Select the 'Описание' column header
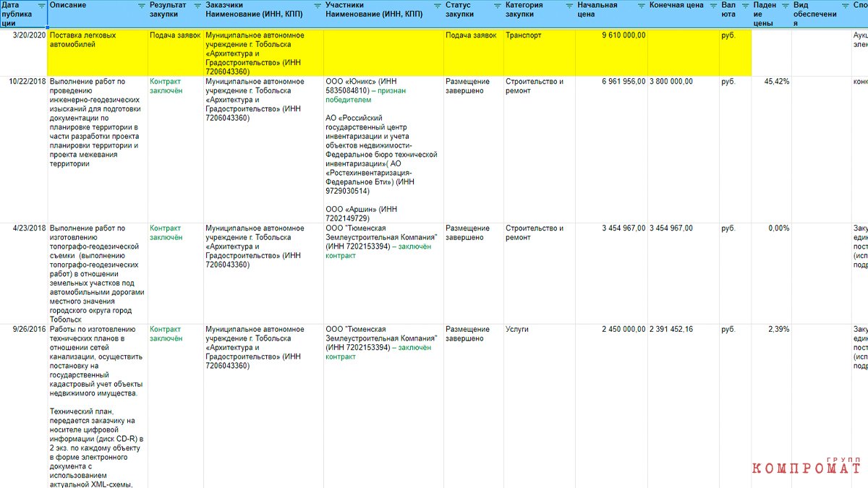 tap(97, 14)
